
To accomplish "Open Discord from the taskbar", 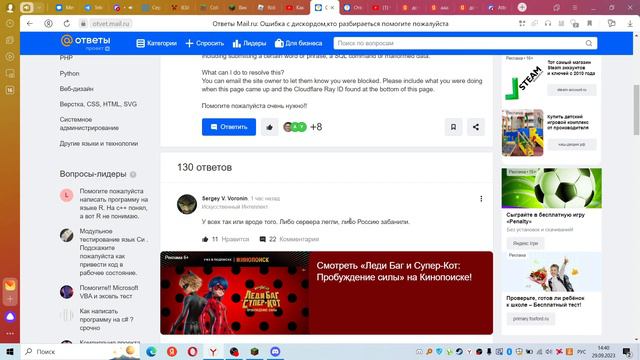I will point(275,351).
